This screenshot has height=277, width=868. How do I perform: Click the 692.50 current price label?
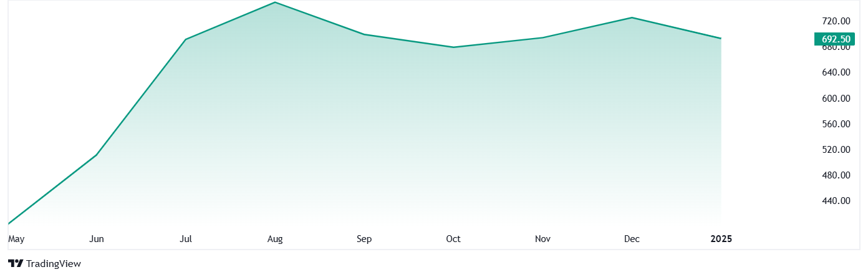[x=836, y=39]
